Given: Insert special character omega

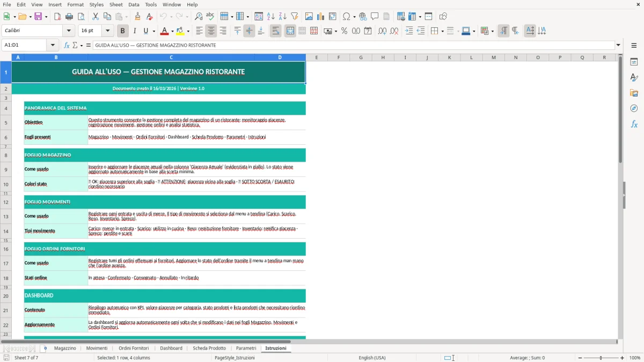Looking at the screenshot, I should point(346,17).
